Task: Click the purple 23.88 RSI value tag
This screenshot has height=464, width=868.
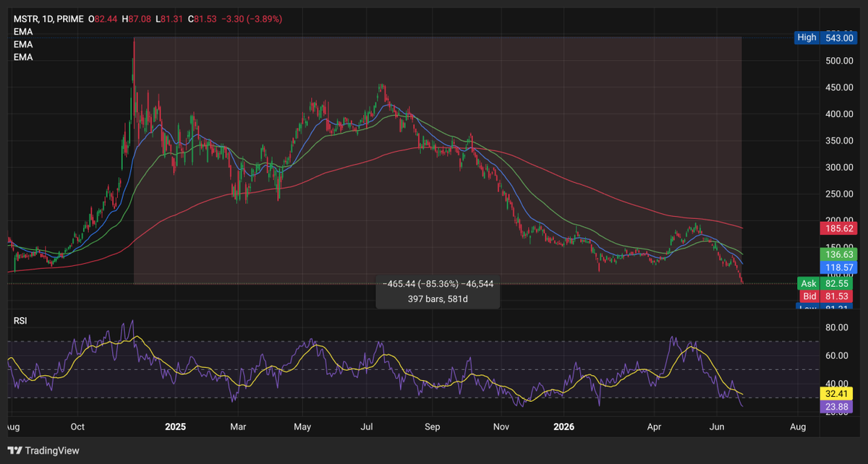Action: click(838, 408)
